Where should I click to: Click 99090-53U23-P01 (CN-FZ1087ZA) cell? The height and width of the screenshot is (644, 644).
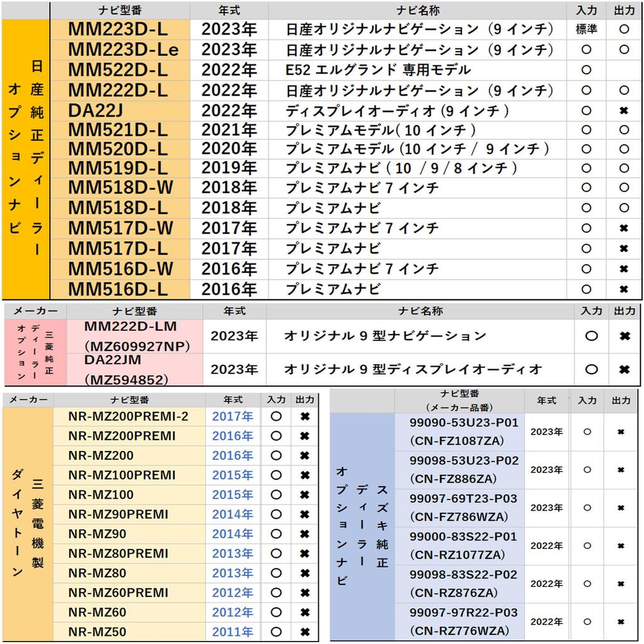click(x=460, y=432)
